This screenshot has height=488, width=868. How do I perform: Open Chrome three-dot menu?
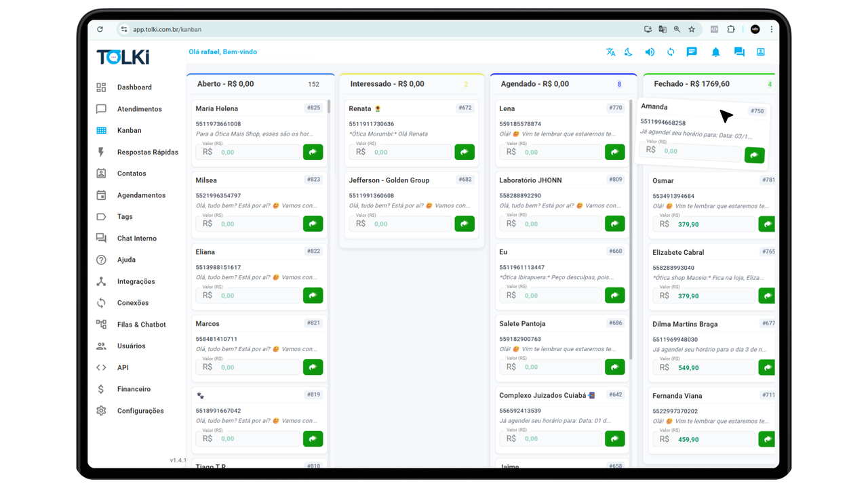tap(771, 29)
